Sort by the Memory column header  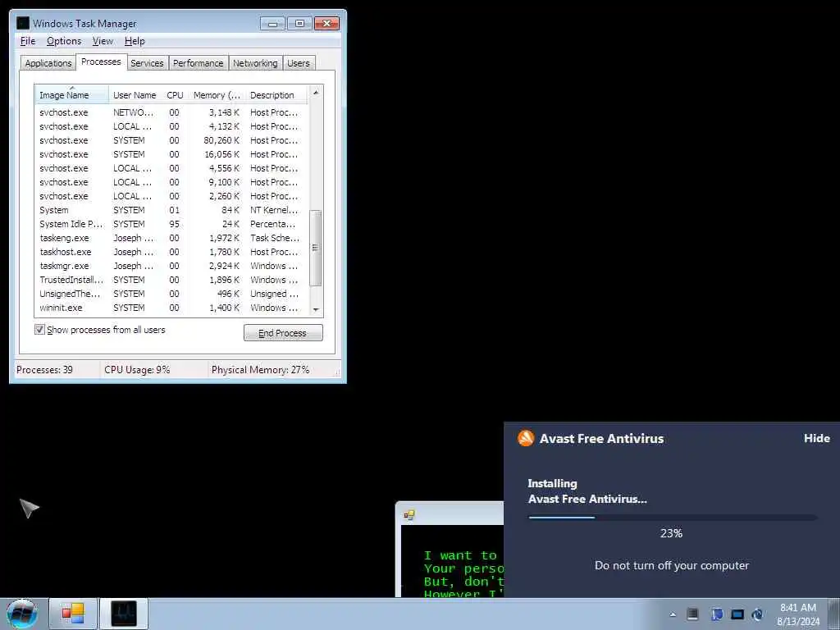[x=217, y=95]
